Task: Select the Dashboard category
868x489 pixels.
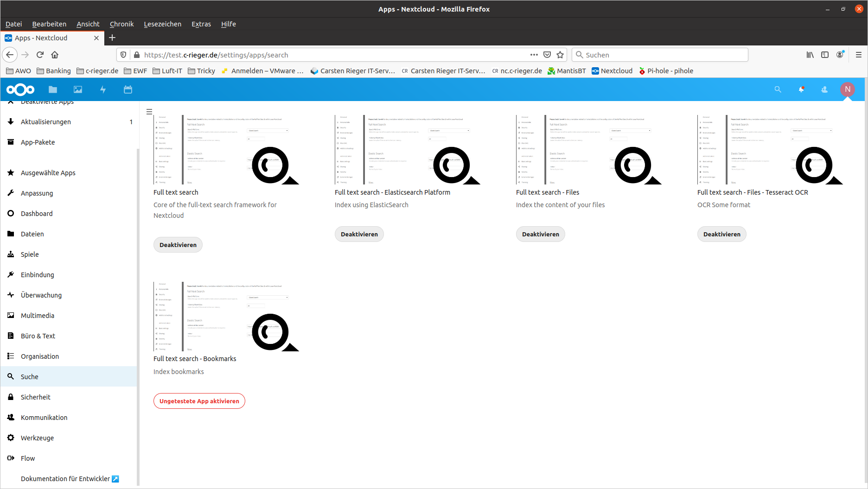Action: (x=70, y=214)
